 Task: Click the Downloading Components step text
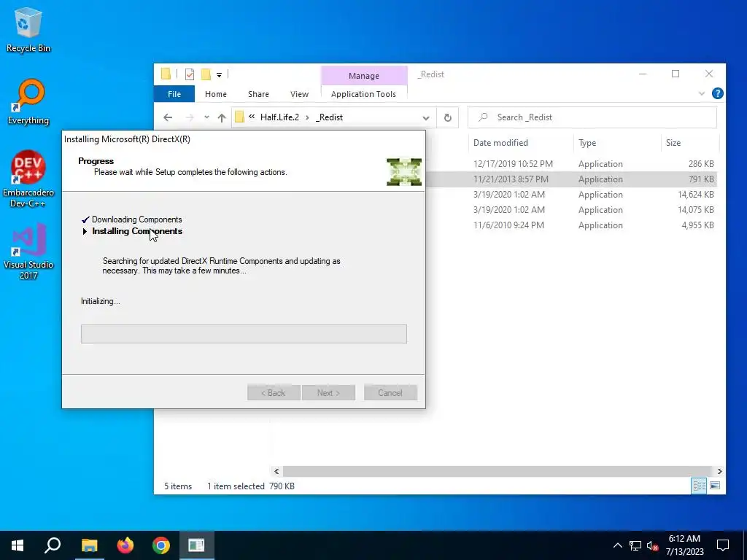tap(136, 219)
